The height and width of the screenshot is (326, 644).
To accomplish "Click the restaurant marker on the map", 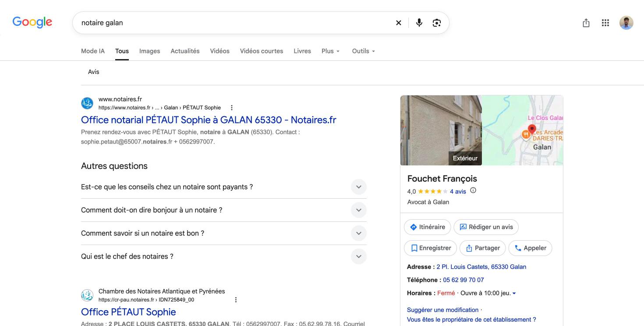I will [526, 134].
